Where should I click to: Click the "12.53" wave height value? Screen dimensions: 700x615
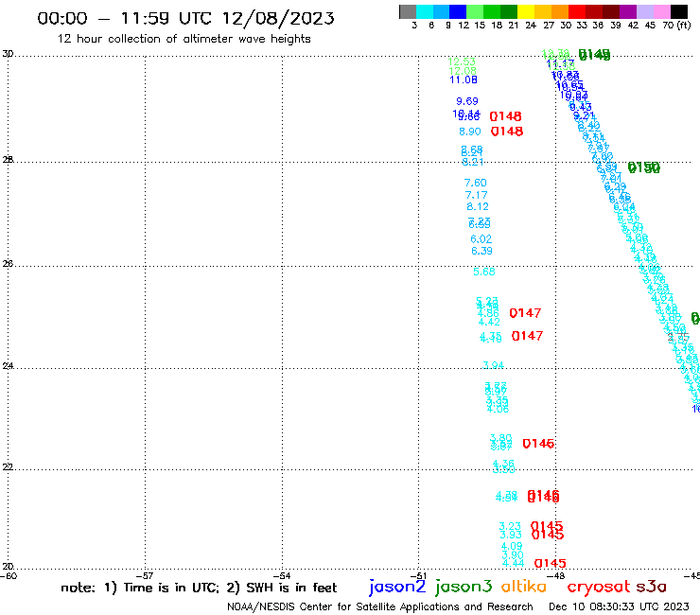tap(462, 61)
